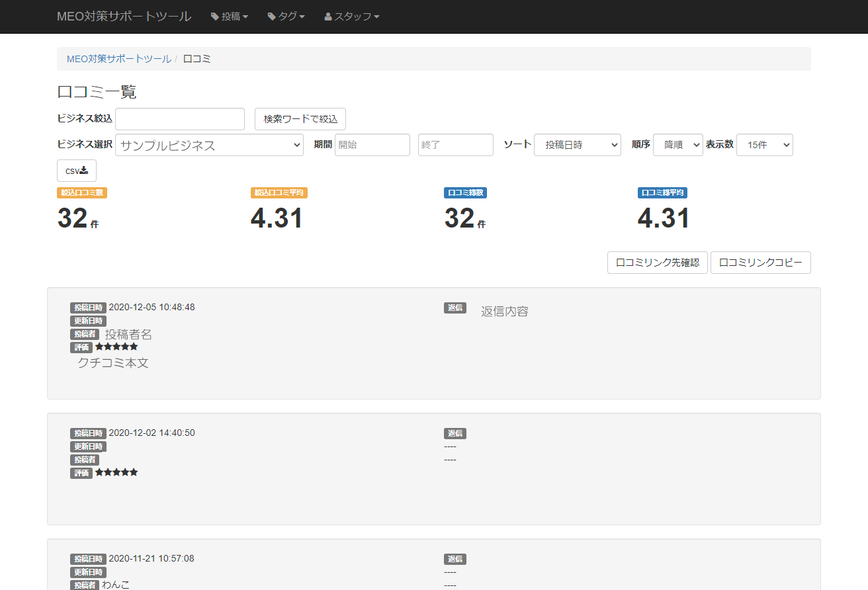Open the 表示数 15件 dropdown
The width and height of the screenshot is (868, 590).
pyautogui.click(x=765, y=145)
